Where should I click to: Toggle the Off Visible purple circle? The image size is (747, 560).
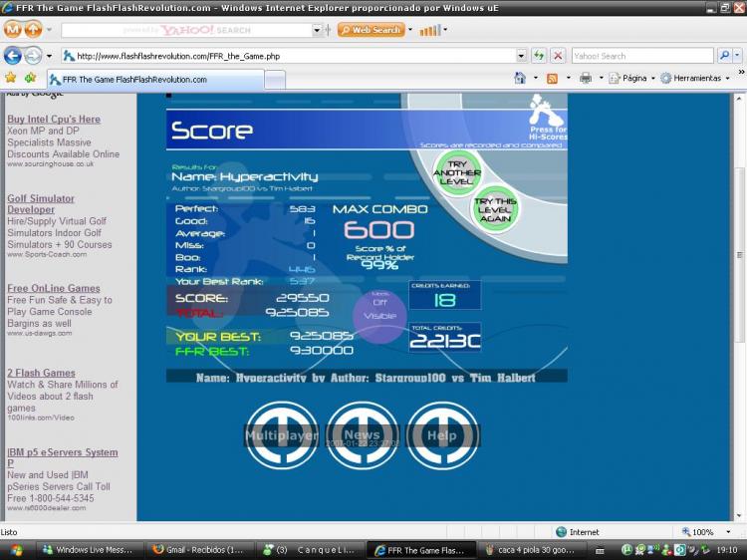pyautogui.click(x=379, y=316)
